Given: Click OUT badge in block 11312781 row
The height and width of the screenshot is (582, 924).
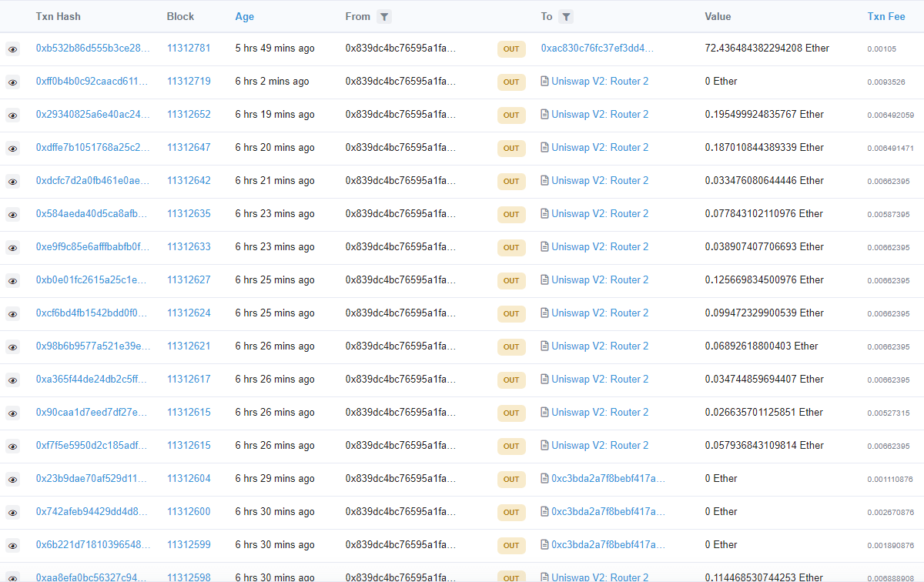Looking at the screenshot, I should 511,48.
